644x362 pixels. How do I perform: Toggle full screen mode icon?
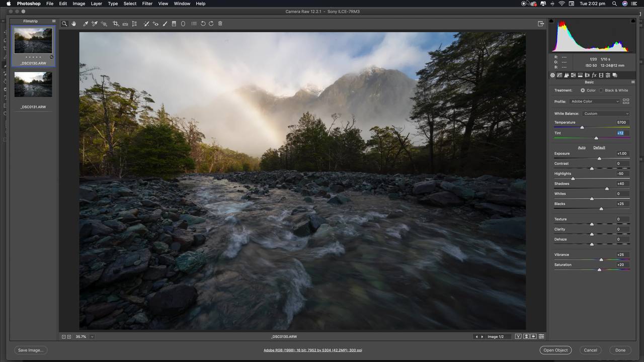click(541, 24)
